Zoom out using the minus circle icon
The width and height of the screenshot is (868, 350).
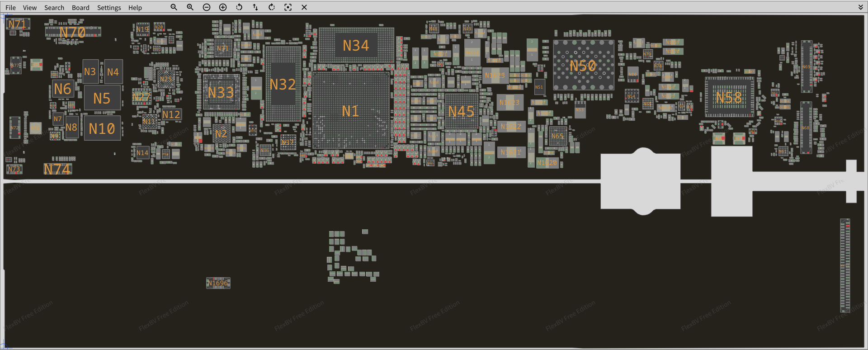(207, 7)
